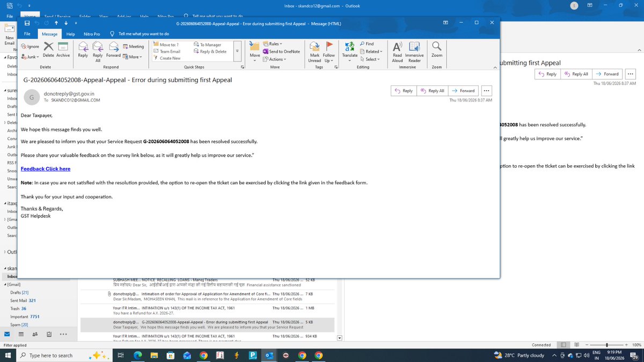Image resolution: width=644 pixels, height=362 pixels.
Task: Click the Mail icon in Outlook navigation bar
Action: tap(8, 334)
